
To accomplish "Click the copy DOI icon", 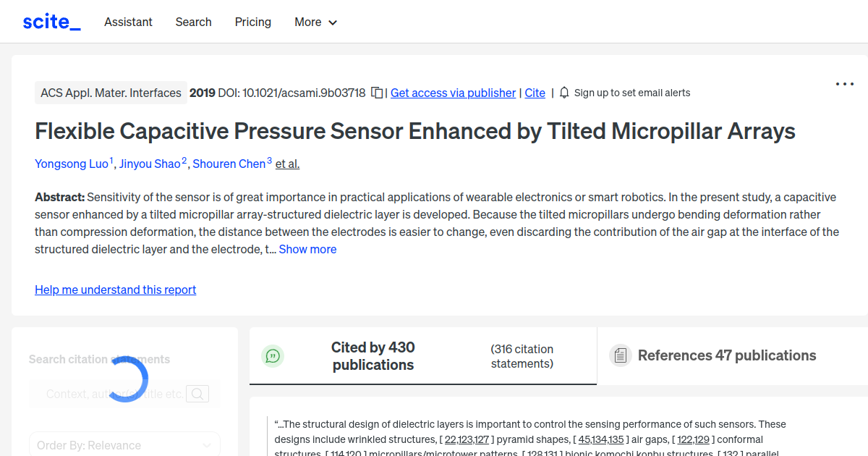I will point(377,93).
